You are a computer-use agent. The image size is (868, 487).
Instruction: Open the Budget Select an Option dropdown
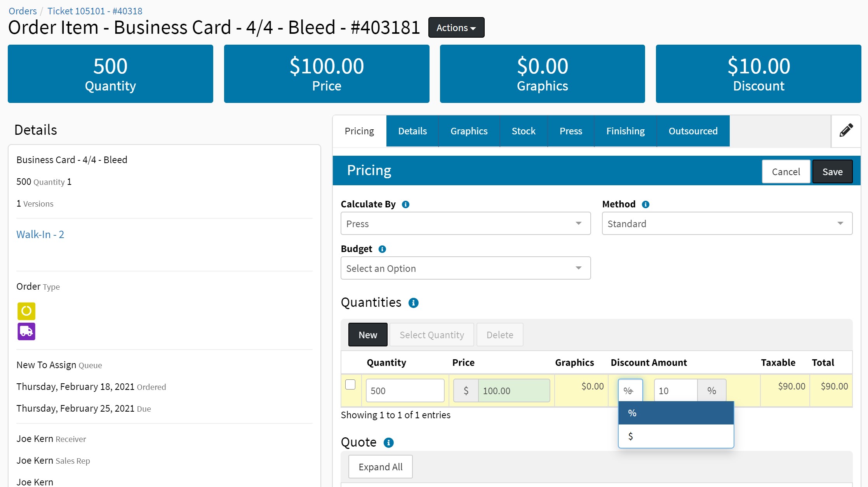(465, 268)
